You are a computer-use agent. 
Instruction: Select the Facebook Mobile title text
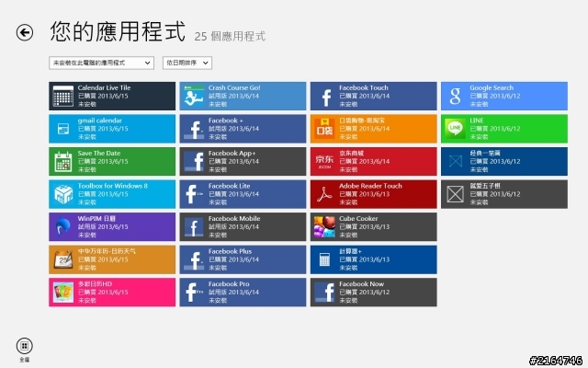[234, 219]
